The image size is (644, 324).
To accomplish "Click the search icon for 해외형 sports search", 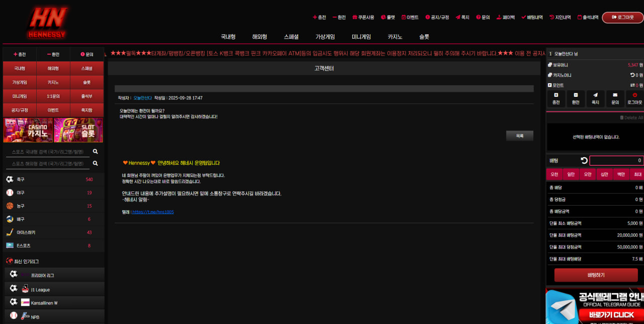I will 95,163.
